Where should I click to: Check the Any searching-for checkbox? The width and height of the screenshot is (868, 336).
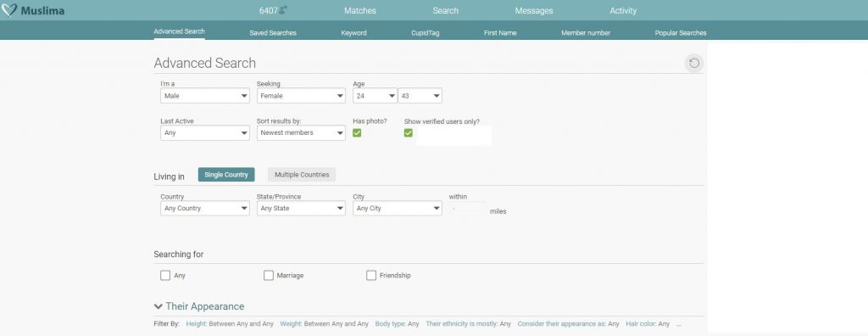165,275
